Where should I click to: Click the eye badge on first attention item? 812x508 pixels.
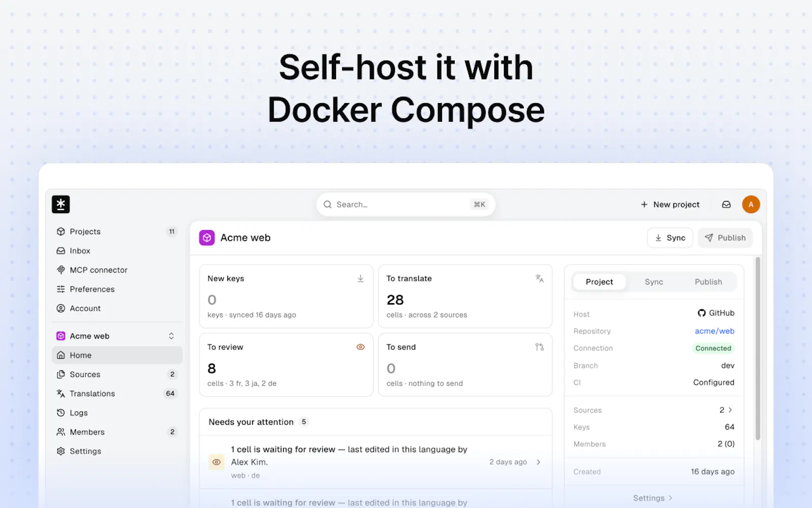[217, 462]
